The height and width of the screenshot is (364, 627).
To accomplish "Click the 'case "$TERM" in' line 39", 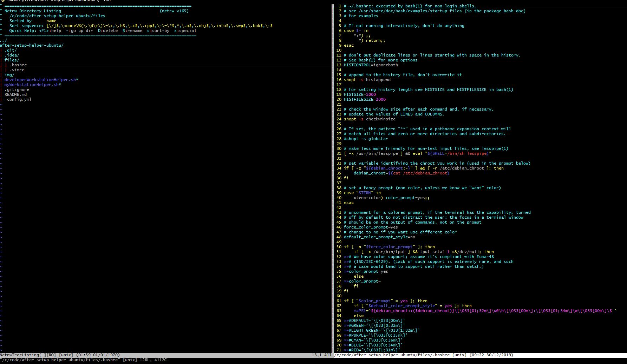I will 362,193.
